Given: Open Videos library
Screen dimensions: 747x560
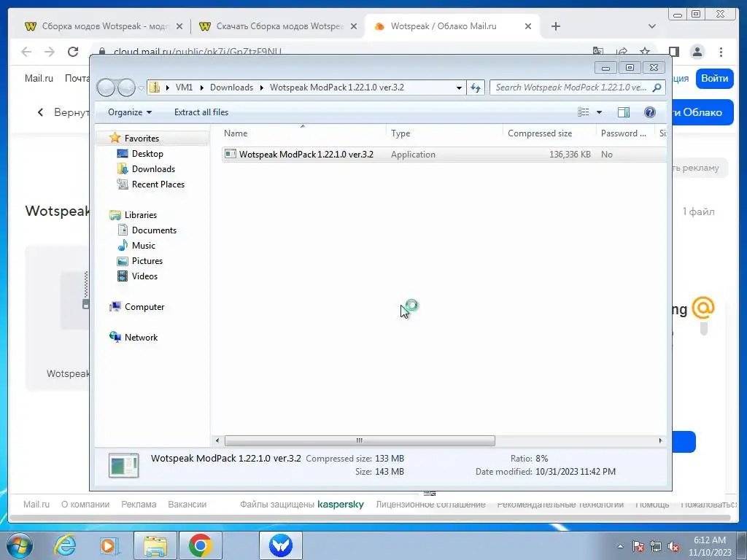Looking at the screenshot, I should [144, 276].
